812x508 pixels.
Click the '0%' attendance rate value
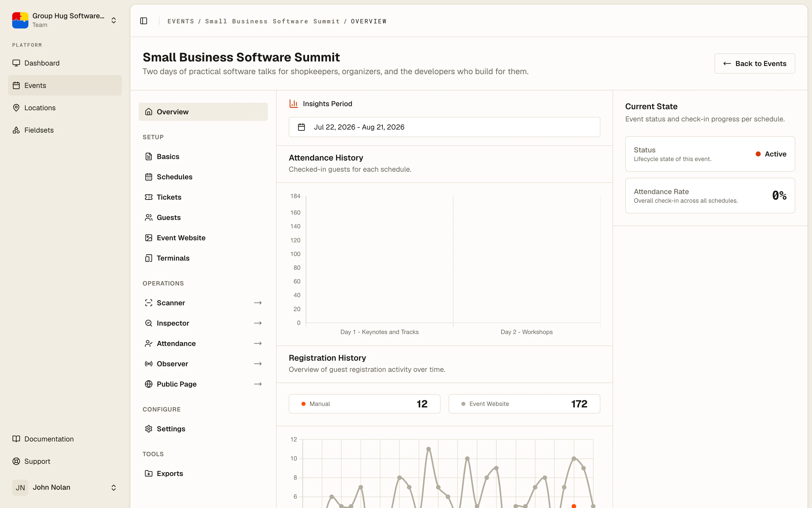tap(779, 196)
